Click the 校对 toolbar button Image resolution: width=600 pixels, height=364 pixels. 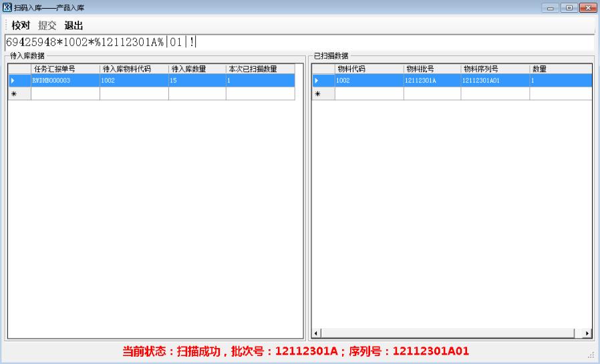click(x=21, y=25)
